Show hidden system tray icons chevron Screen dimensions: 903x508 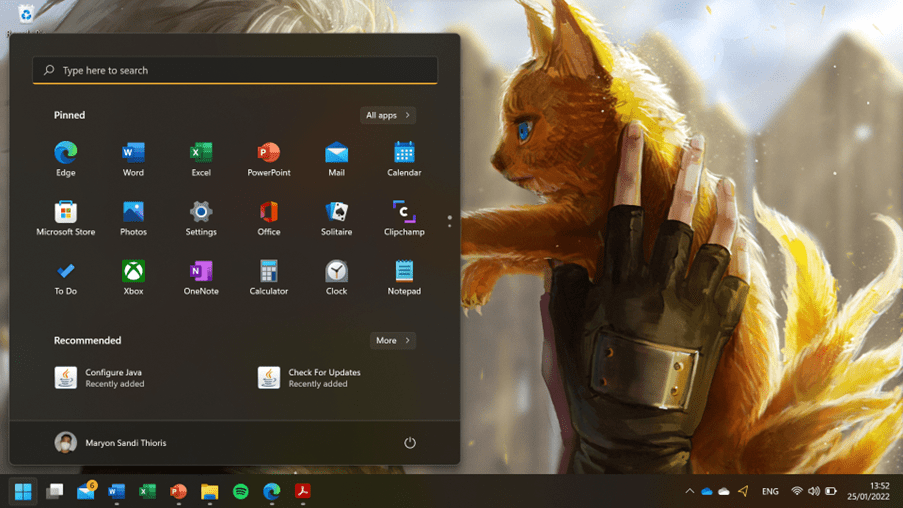click(x=689, y=491)
